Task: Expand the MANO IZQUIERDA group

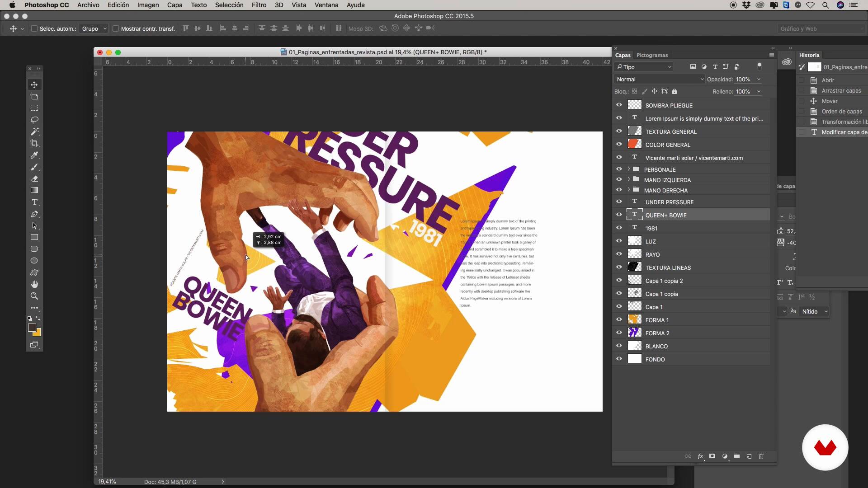Action: [x=628, y=179]
